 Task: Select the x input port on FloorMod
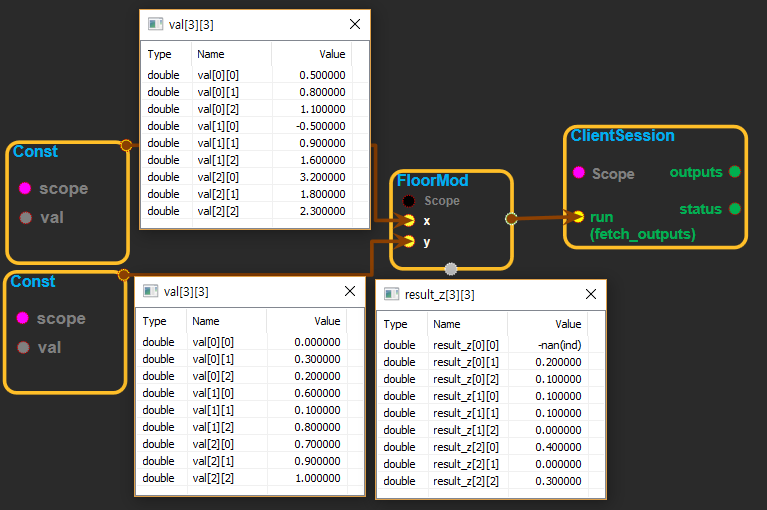coord(408,220)
